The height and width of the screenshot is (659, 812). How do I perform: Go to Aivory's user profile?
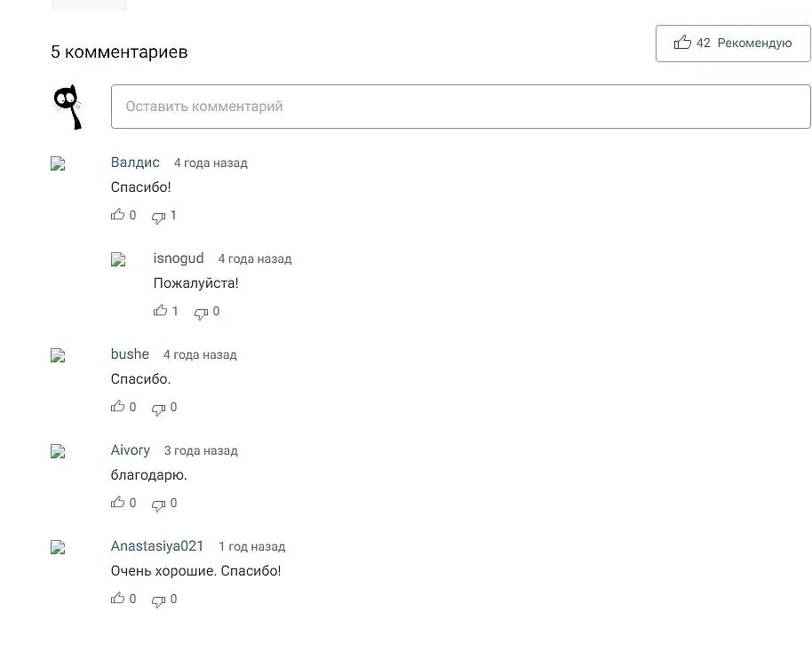coord(131,450)
